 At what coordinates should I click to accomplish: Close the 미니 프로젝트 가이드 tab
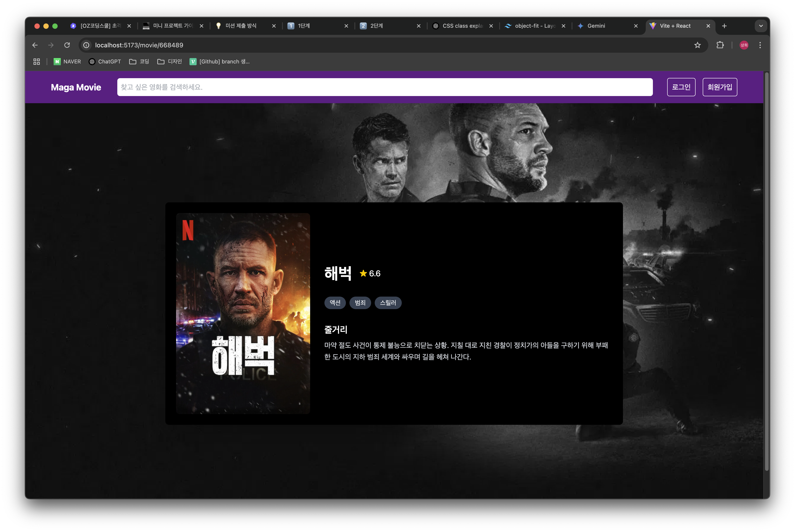coord(201,26)
